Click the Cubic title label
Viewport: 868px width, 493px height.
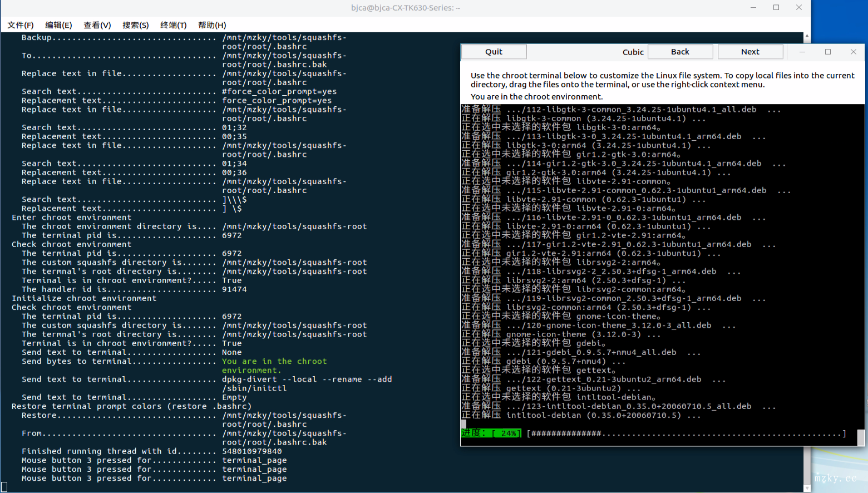click(x=633, y=52)
